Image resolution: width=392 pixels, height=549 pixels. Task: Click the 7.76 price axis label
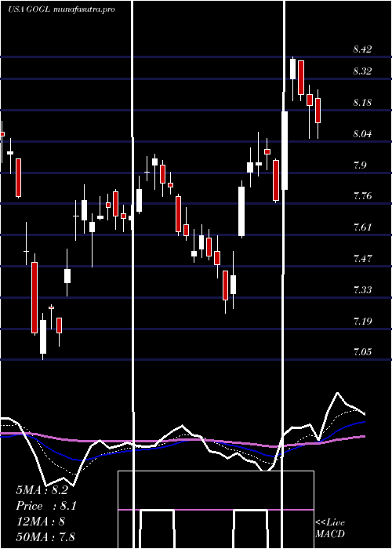click(x=362, y=196)
